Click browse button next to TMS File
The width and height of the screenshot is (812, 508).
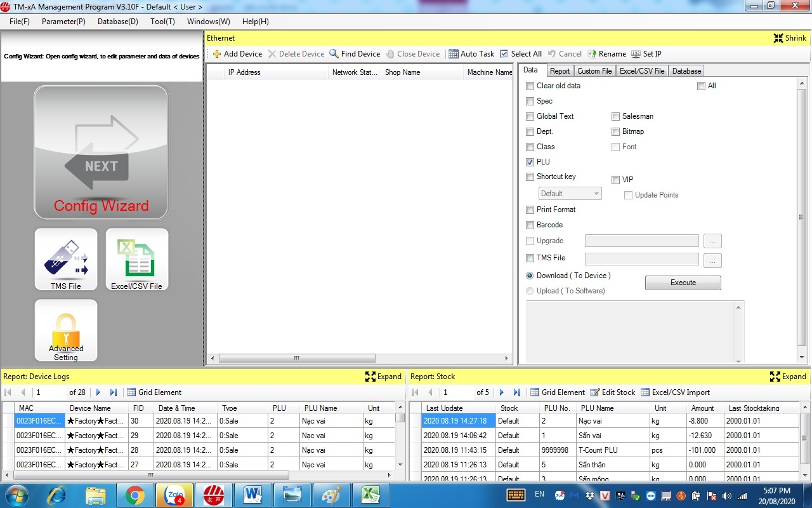click(712, 260)
